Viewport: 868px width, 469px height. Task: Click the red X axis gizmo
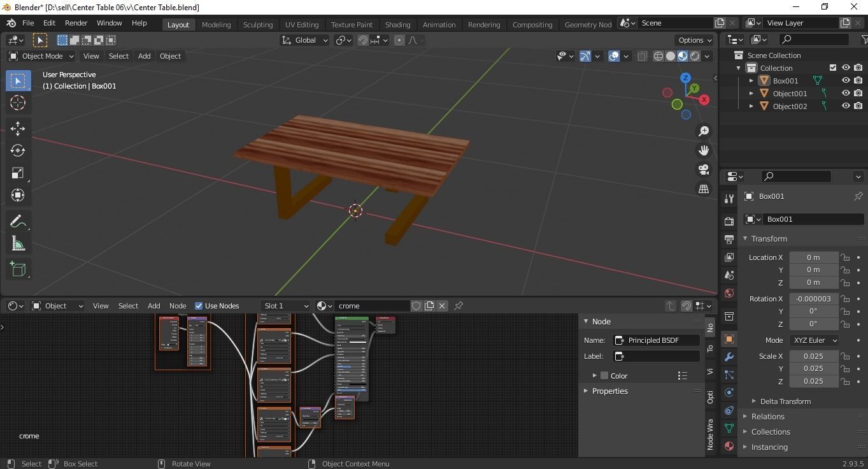pos(704,99)
